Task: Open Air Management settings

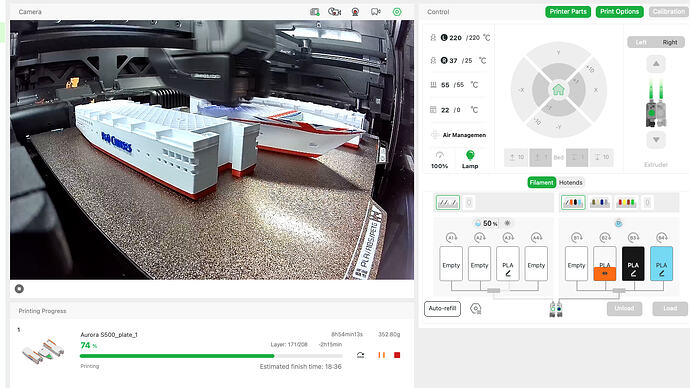Action: tap(459, 135)
